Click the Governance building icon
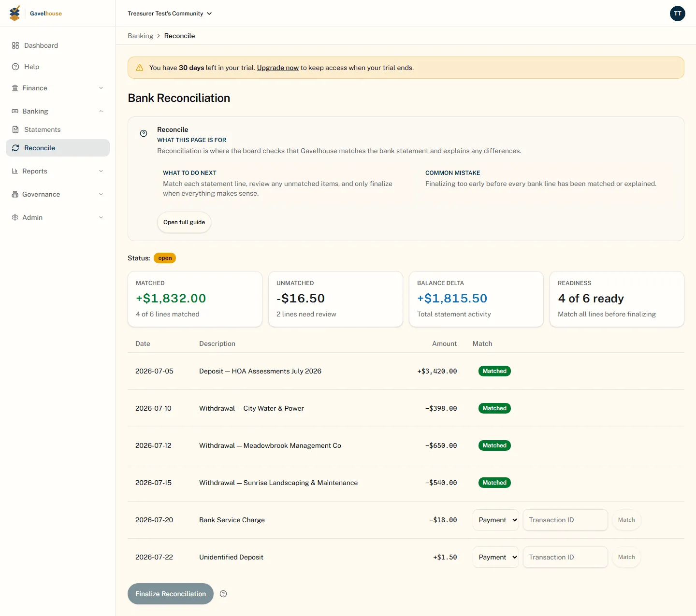 pos(15,194)
